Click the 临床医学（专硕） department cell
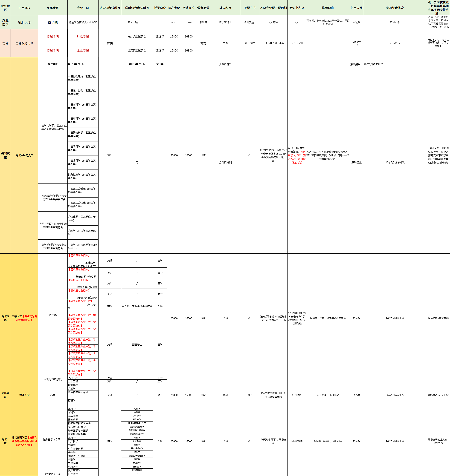 (x=52, y=439)
